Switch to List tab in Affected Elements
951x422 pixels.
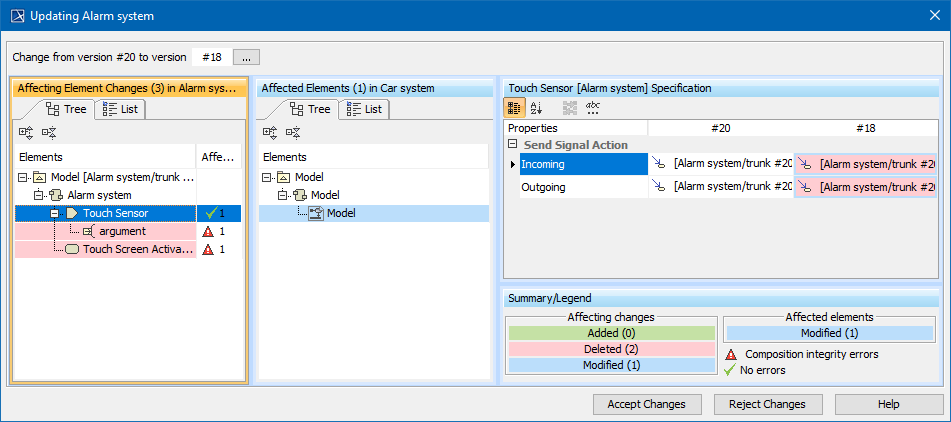(x=364, y=109)
